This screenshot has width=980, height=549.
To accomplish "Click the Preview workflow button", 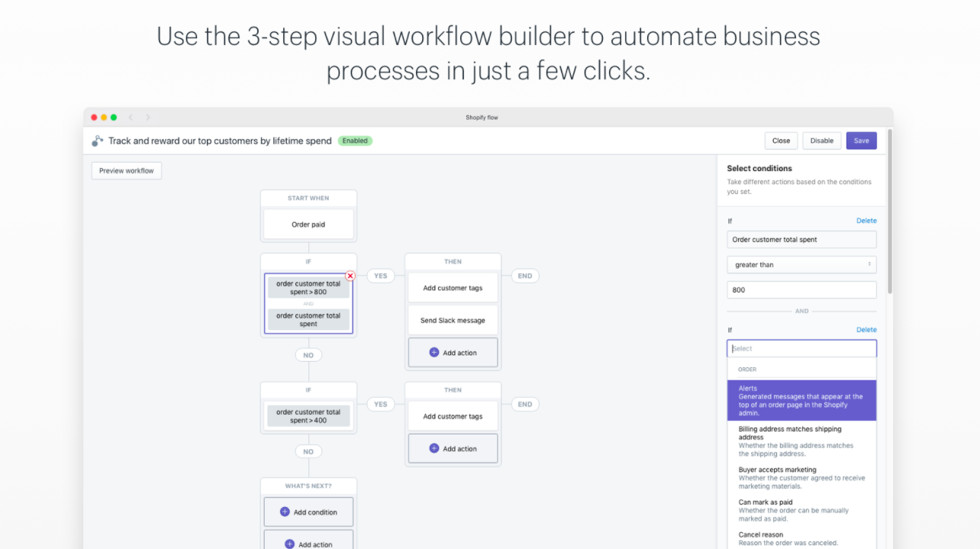I will coord(126,170).
